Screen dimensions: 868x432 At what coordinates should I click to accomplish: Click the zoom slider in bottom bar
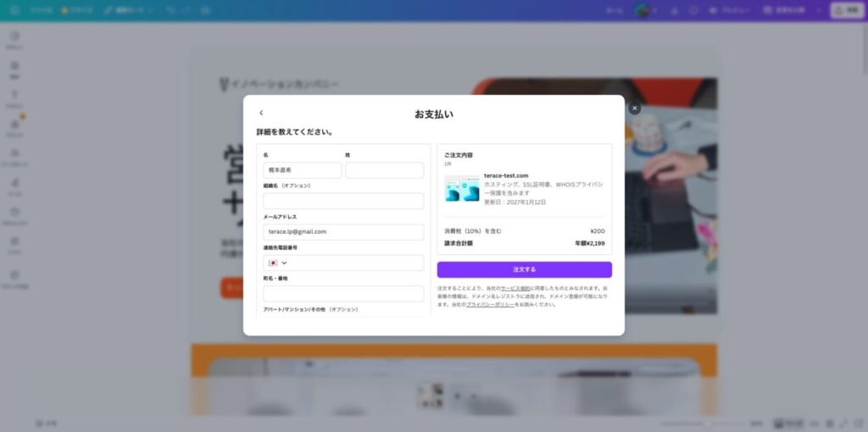tap(695, 423)
